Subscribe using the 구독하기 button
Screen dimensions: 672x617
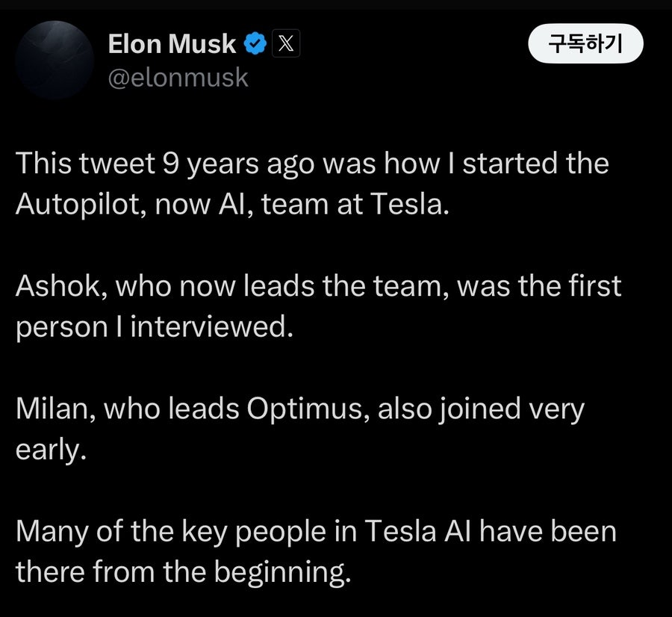click(x=585, y=43)
